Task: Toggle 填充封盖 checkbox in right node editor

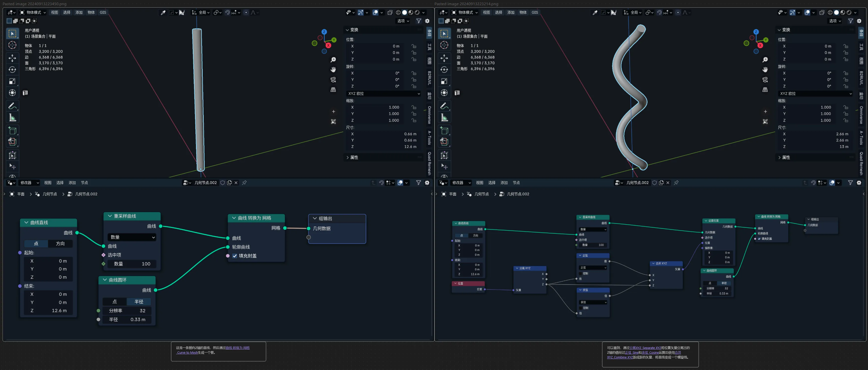Action: coord(760,238)
